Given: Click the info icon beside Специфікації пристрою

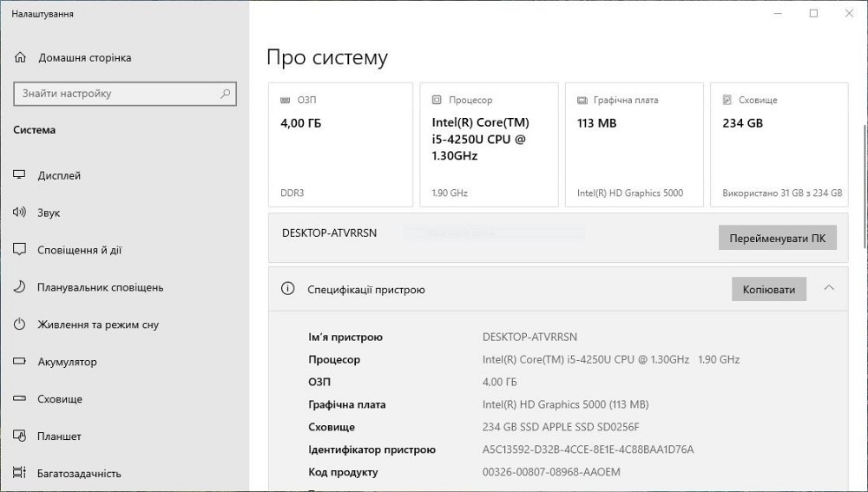Looking at the screenshot, I should point(287,288).
